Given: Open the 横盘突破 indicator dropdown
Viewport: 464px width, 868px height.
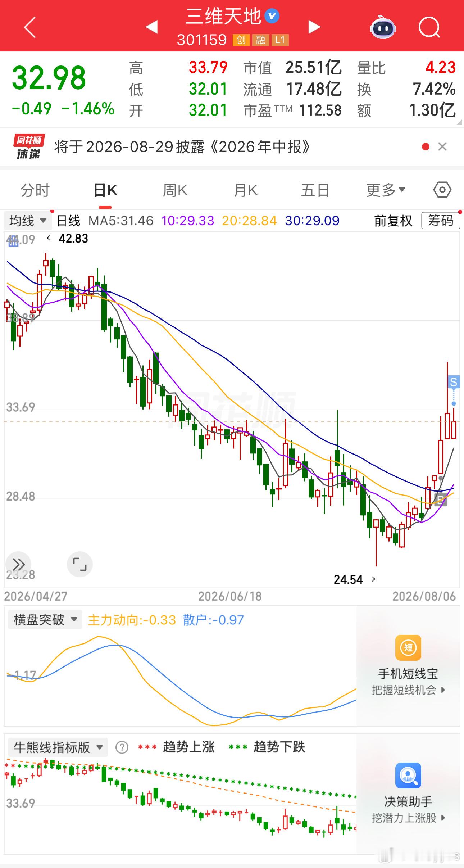Looking at the screenshot, I should (x=45, y=620).
